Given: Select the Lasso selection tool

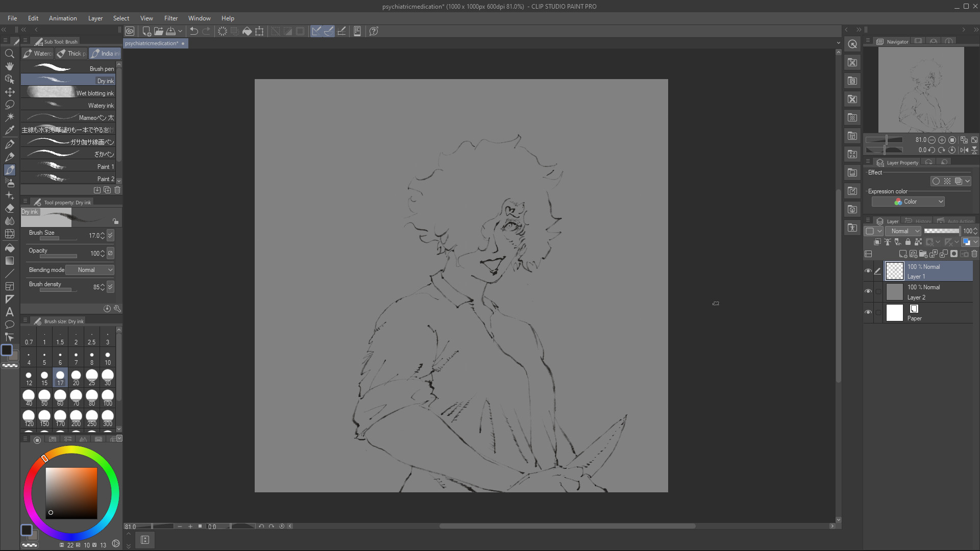Looking at the screenshot, I should pos(10,105).
